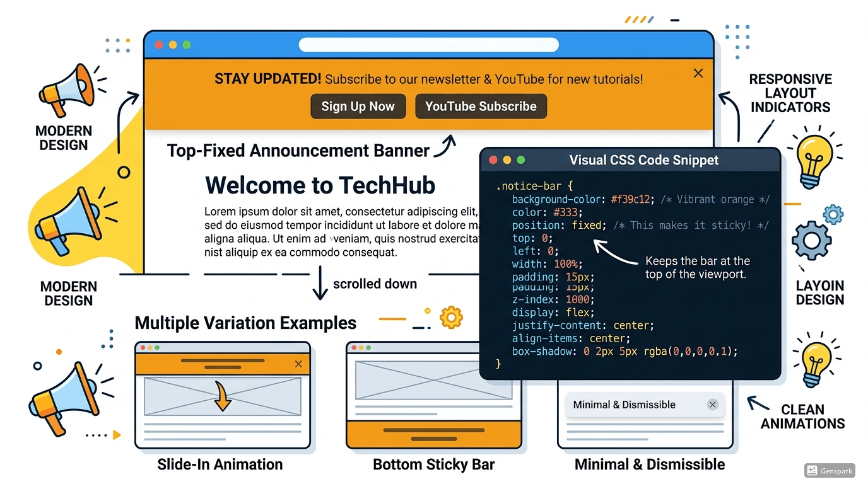The height and width of the screenshot is (484, 868).
Task: Click the /* This makes it sticky! */ comment
Action: coord(690,225)
